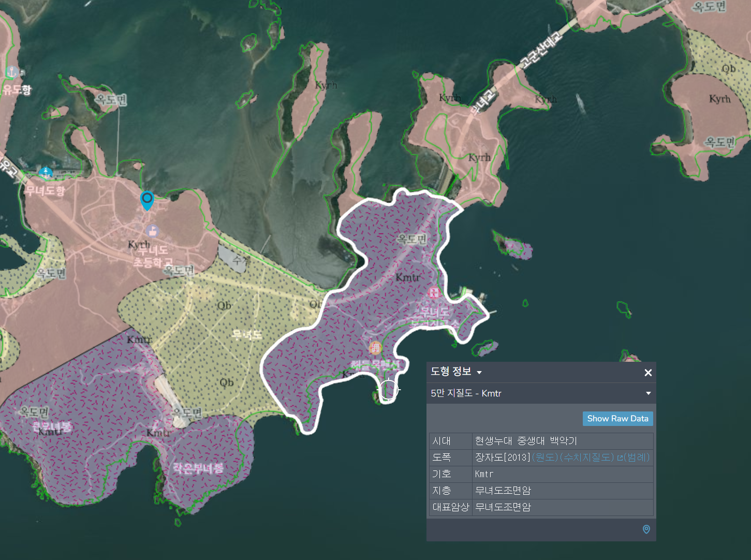Click the highlighted Kmtr polygon label
751x560 pixels.
coord(408,278)
